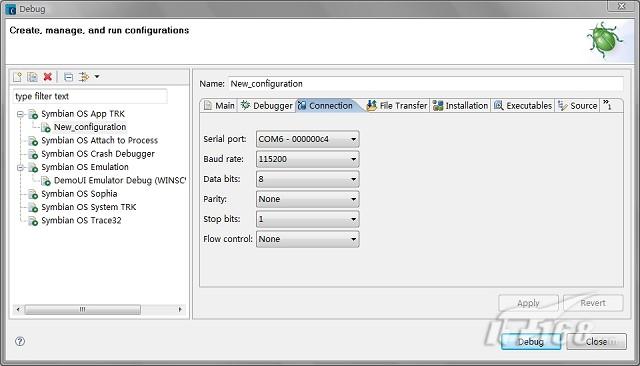Click the Symbian OS App TRK icon
The image size is (640, 366).
coord(33,114)
